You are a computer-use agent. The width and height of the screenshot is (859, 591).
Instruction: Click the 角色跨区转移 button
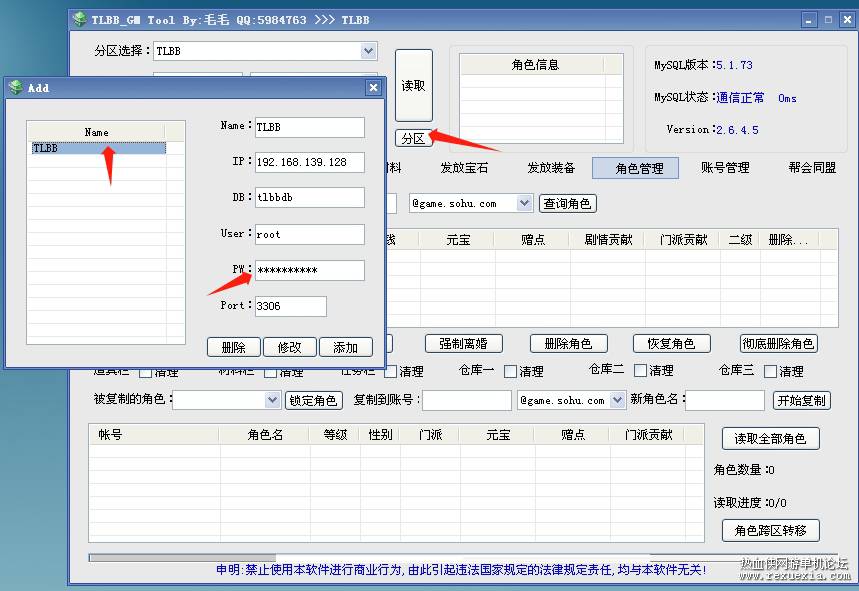770,530
